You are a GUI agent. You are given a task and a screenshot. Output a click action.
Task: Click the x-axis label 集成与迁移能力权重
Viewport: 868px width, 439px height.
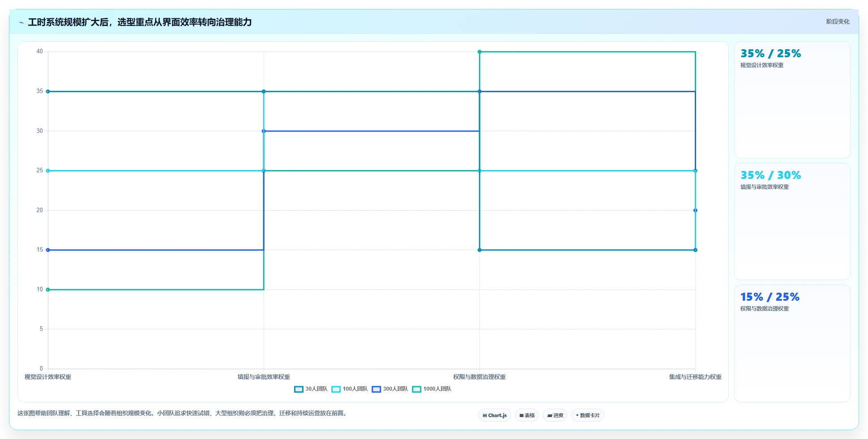tap(695, 377)
